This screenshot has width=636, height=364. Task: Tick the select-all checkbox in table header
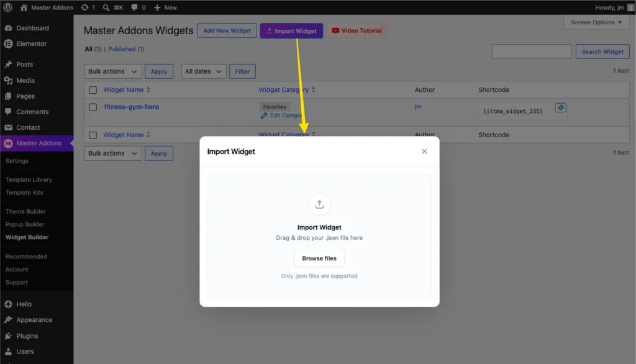93,90
